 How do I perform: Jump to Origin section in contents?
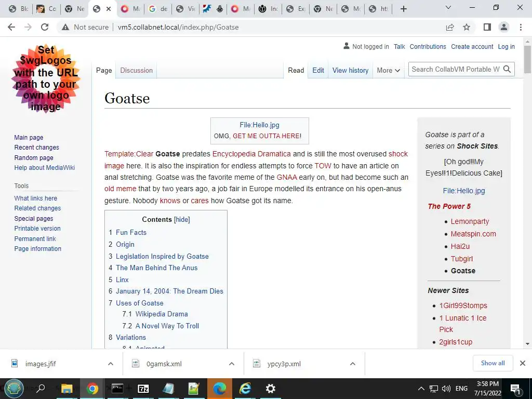point(125,244)
